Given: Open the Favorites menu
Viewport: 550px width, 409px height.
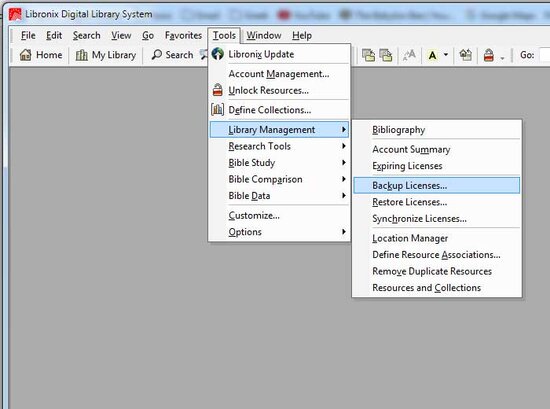Looking at the screenshot, I should [183, 35].
